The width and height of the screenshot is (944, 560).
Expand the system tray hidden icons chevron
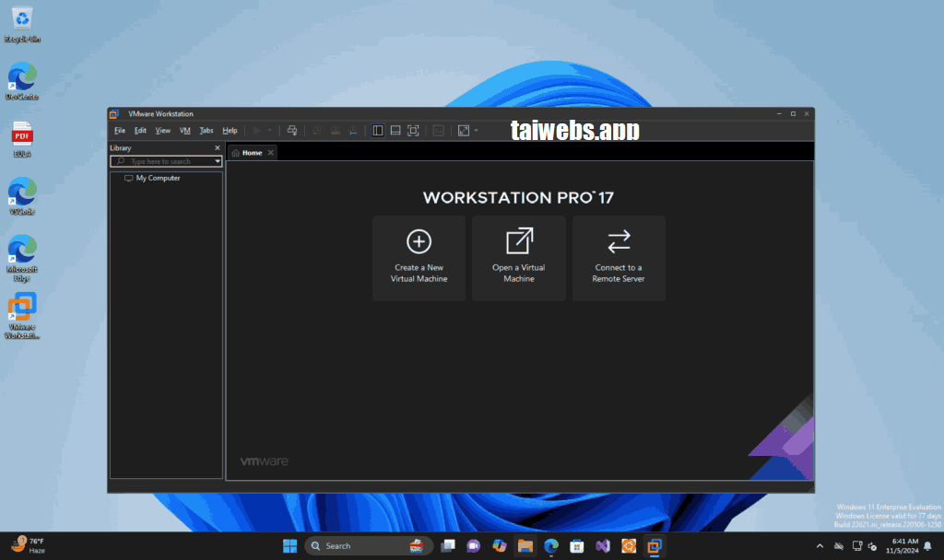[x=820, y=546]
